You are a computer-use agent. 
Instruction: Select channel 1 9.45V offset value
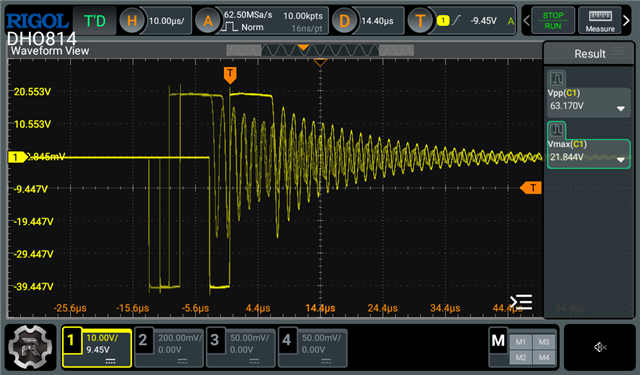98,350
